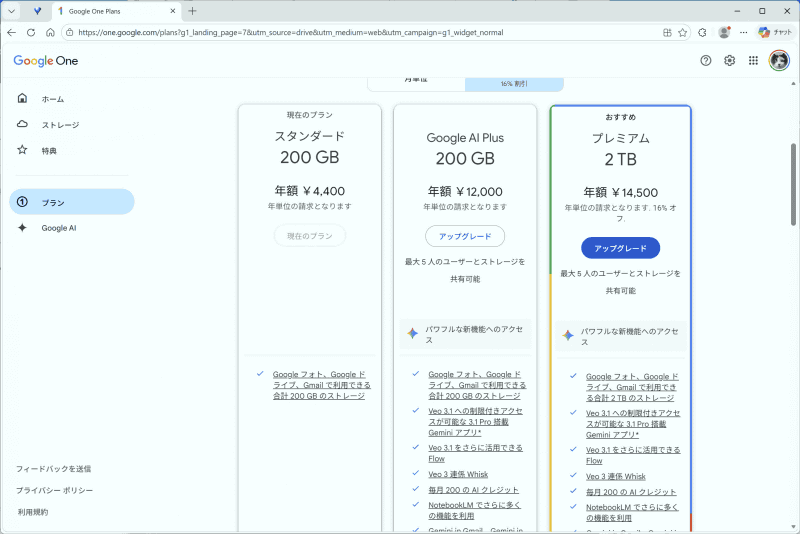Open the 200 GB storage feature link in AI Plus
The height and width of the screenshot is (534, 800).
(477, 385)
